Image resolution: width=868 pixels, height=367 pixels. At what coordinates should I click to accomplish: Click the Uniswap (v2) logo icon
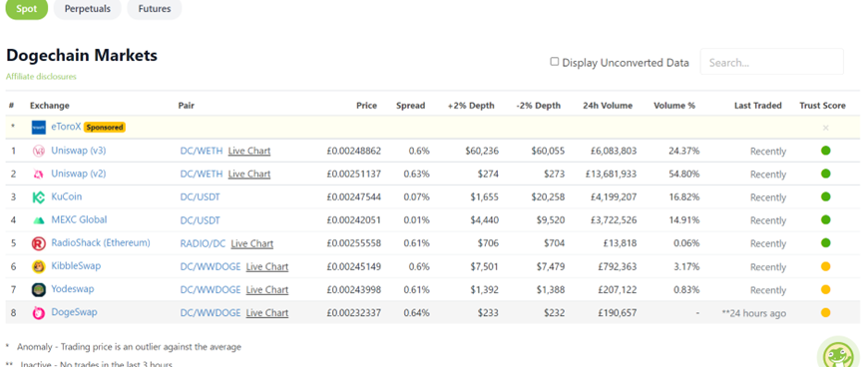(x=38, y=174)
